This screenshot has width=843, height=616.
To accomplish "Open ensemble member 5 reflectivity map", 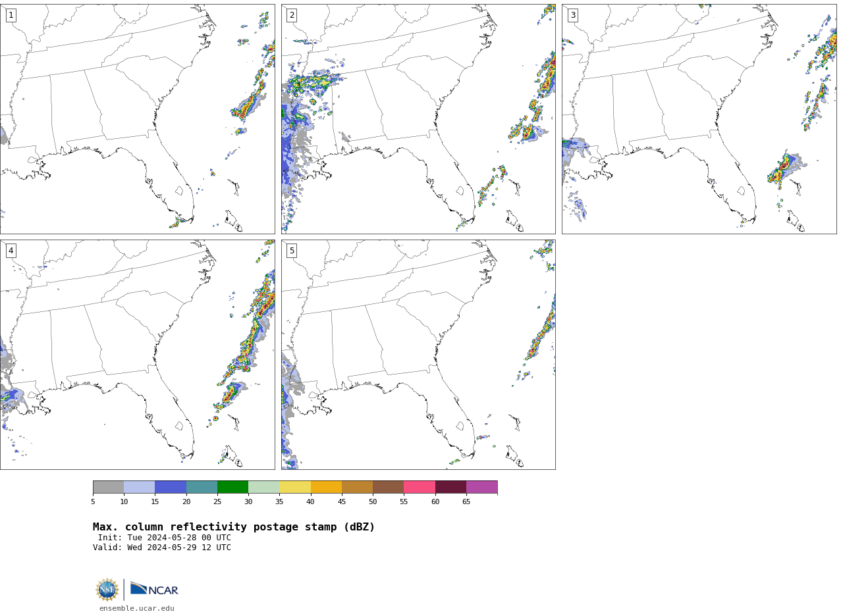I will click(418, 355).
